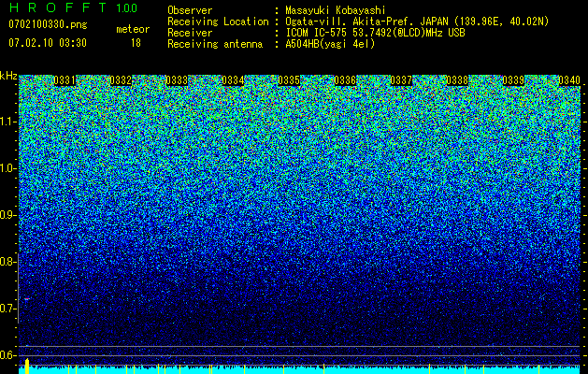Click the 0.6 frequency axis label
The width and height of the screenshot is (588, 374).
coord(7,355)
